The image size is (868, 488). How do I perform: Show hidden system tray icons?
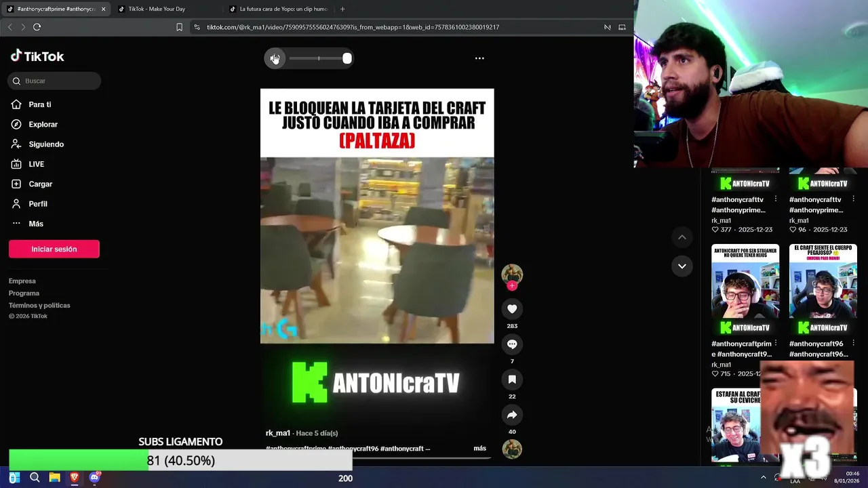[x=763, y=477]
